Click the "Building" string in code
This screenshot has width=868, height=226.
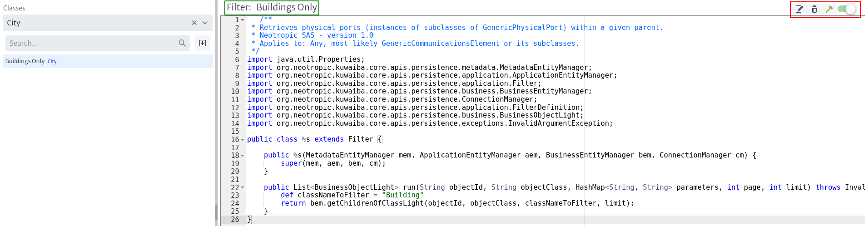coord(402,195)
